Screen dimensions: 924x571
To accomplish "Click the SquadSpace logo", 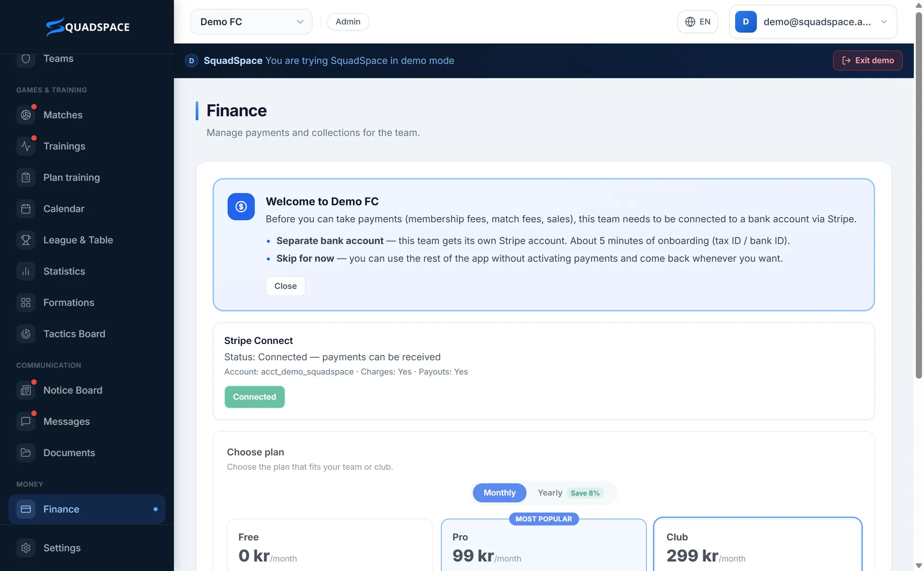I will (x=87, y=26).
